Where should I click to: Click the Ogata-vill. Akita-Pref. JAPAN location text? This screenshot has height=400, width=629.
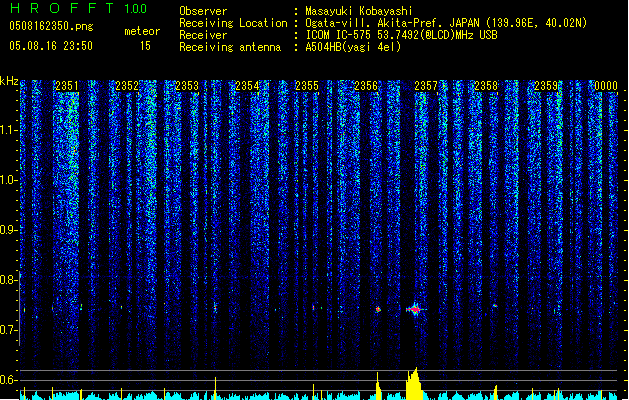446,23
